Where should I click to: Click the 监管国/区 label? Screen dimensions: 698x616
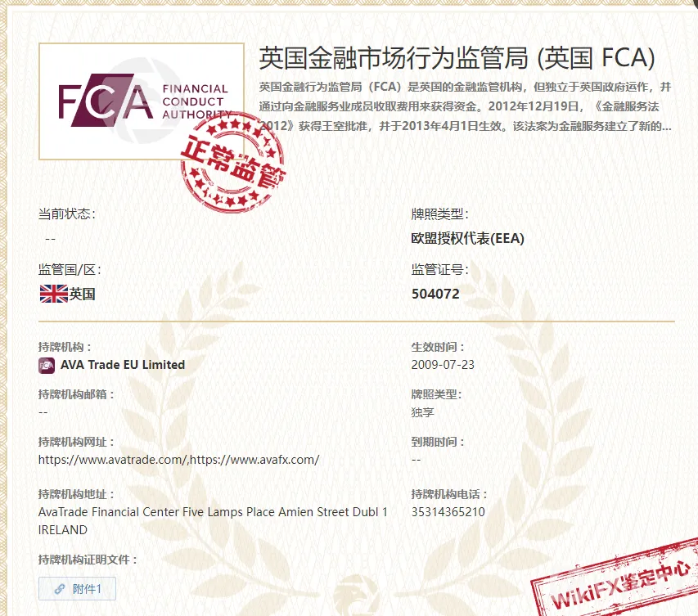tap(70, 269)
